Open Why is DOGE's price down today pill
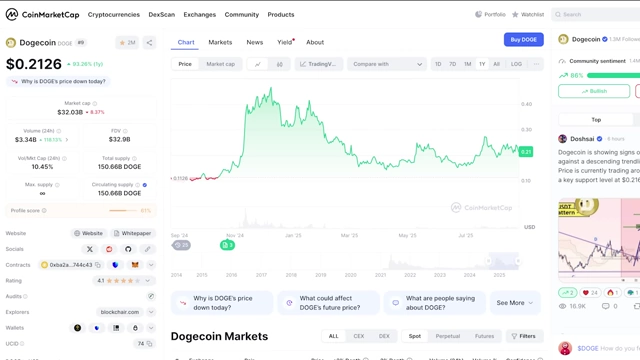The image size is (640, 360). tap(58, 82)
